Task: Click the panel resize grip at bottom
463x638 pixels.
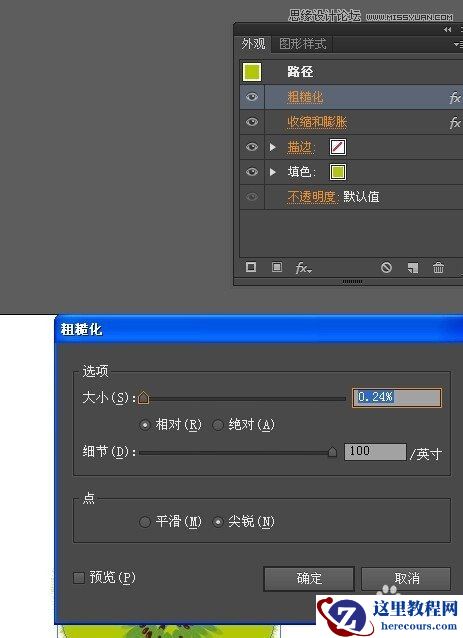Action: (352, 282)
